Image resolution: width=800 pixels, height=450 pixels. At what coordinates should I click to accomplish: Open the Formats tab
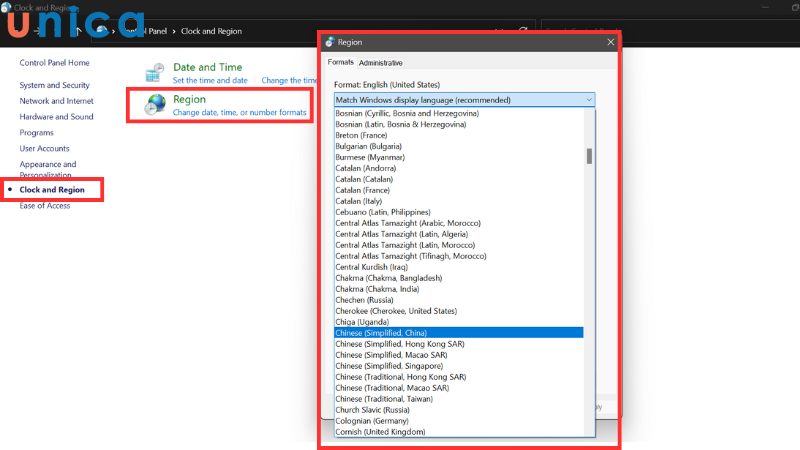coord(341,63)
